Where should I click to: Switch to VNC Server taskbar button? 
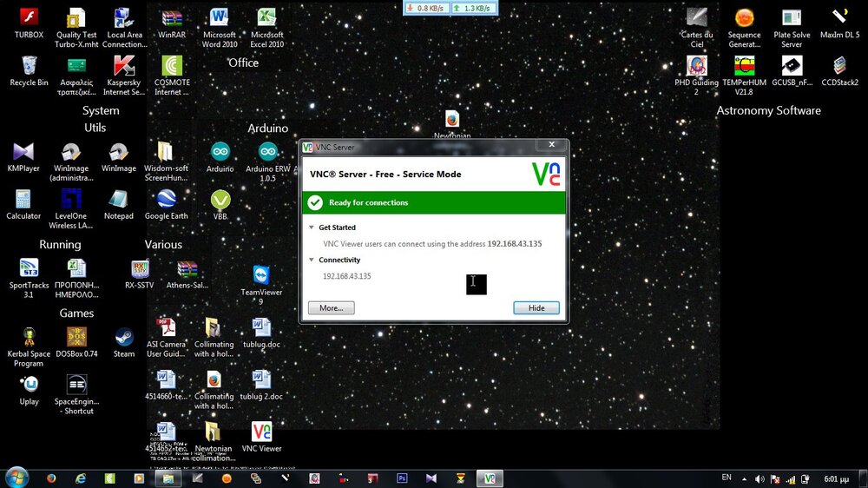tap(490, 478)
